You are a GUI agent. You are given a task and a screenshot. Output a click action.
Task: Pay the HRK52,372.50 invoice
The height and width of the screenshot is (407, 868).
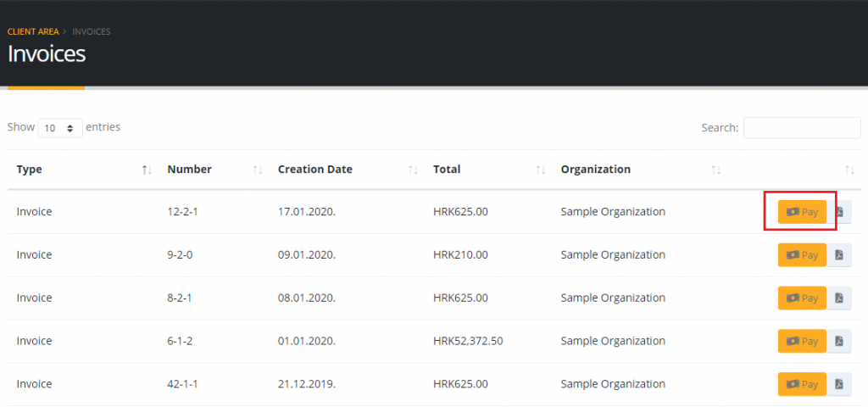click(x=802, y=341)
